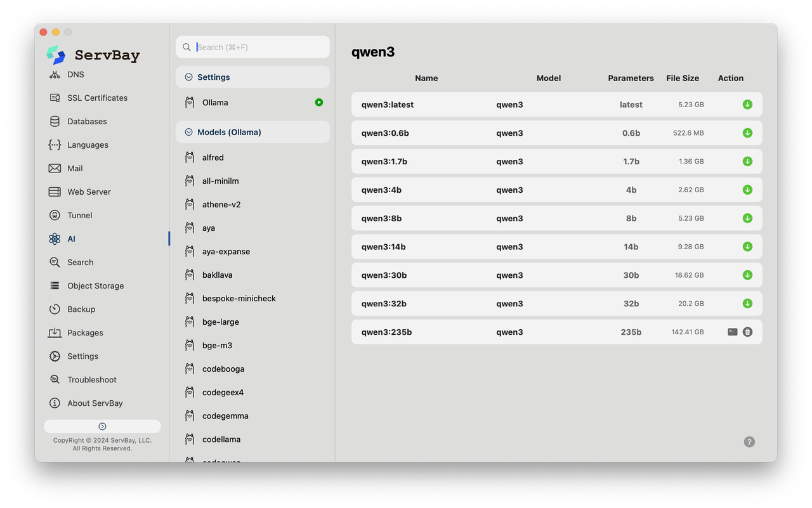812x508 pixels.
Task: Click the Object Storage sidebar icon
Action: (55, 285)
